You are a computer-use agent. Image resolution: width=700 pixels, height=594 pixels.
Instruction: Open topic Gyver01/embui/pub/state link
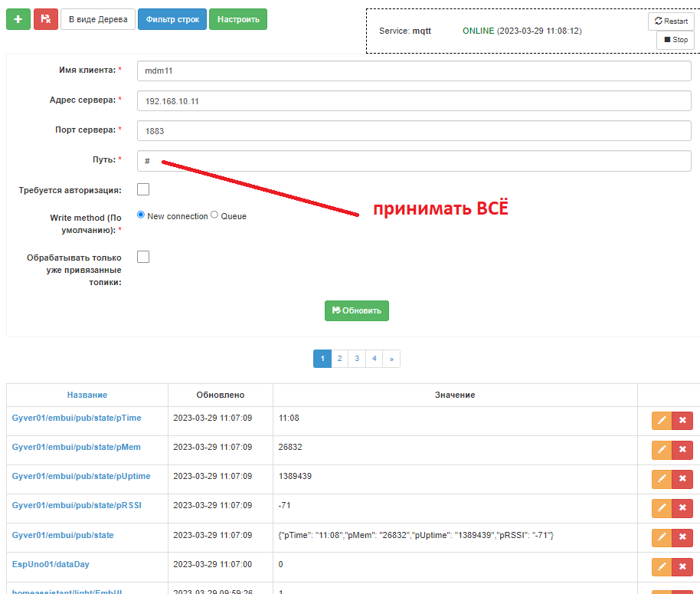click(x=63, y=535)
